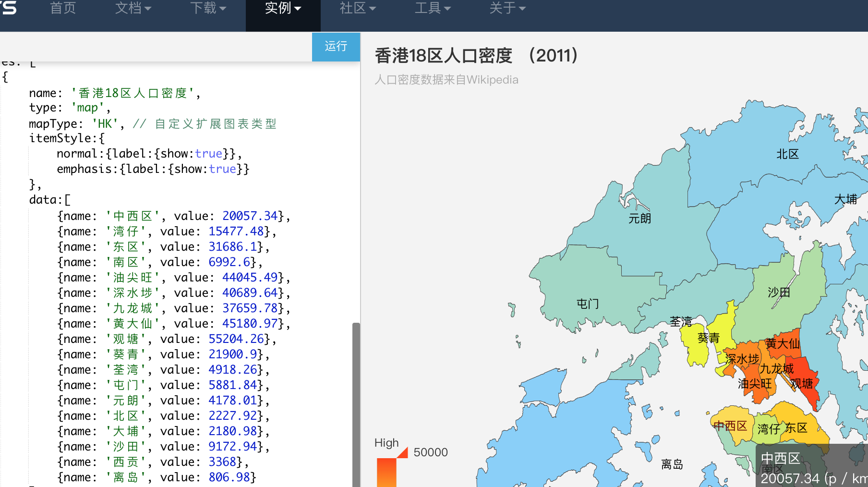Expand the 社区 dropdown
The image size is (868, 487).
click(x=358, y=8)
